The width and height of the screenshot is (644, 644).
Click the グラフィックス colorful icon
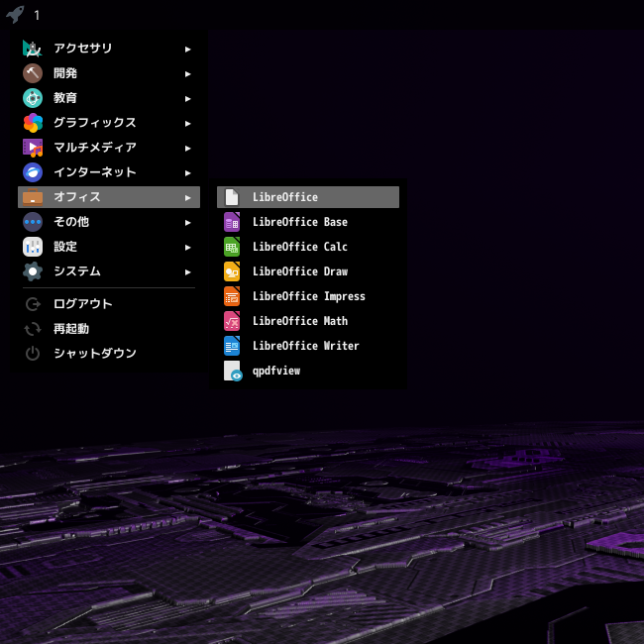33,123
